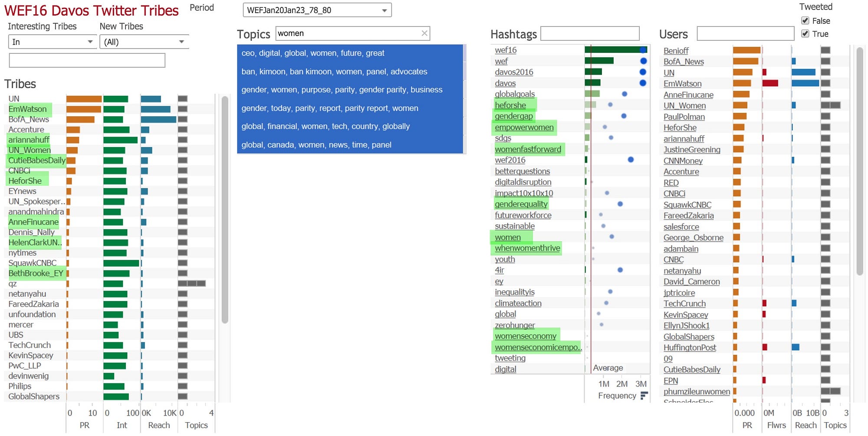Click the zerohunger hashtag

pyautogui.click(x=515, y=325)
